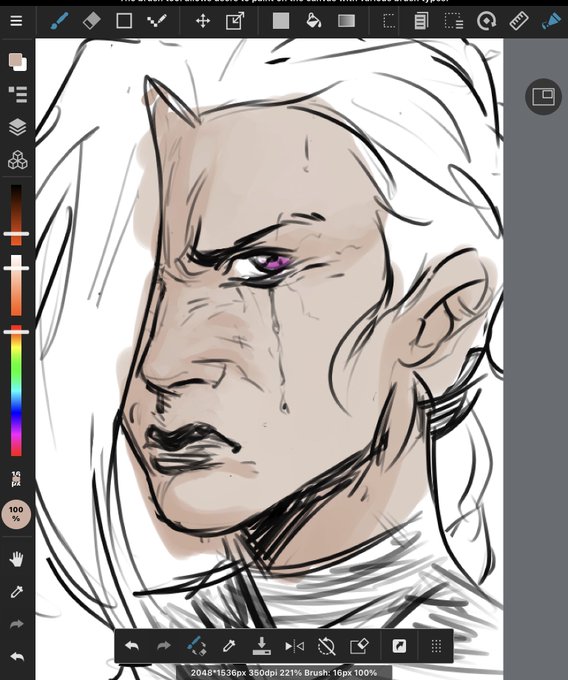Image resolution: width=568 pixels, height=680 pixels.
Task: Click the canvas info status text
Action: point(284,673)
